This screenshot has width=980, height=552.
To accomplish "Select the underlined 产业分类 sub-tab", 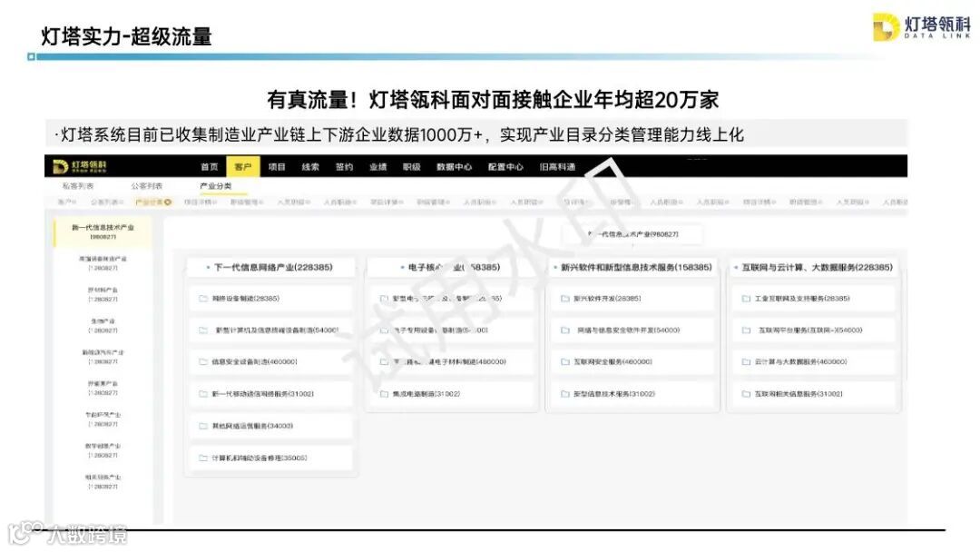I will pos(216,186).
